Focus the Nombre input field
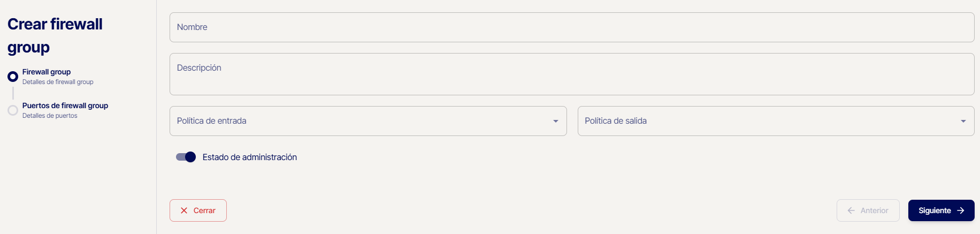The height and width of the screenshot is (234, 980). [571, 27]
